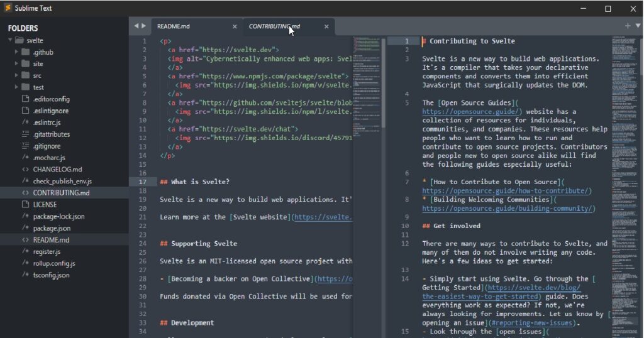Viewport: 644px width, 338px height.
Task: Open tsconfig.json from the sidebar
Action: [x=52, y=275]
